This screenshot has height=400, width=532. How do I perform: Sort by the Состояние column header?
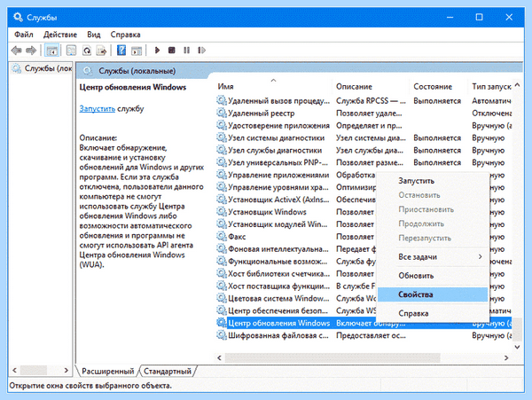tap(438, 87)
